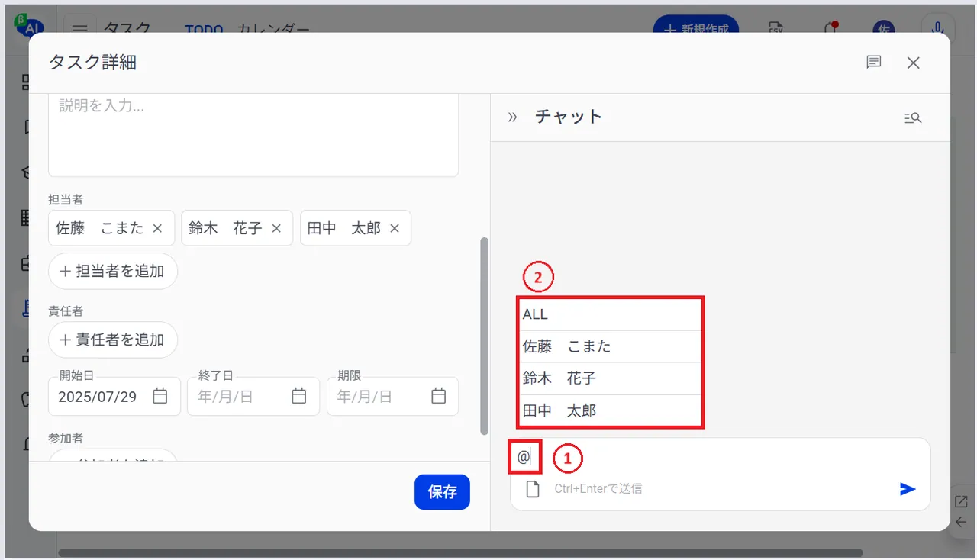Remove assignee 田中 太郎
Viewport: 977px width, 560px height.
click(395, 228)
